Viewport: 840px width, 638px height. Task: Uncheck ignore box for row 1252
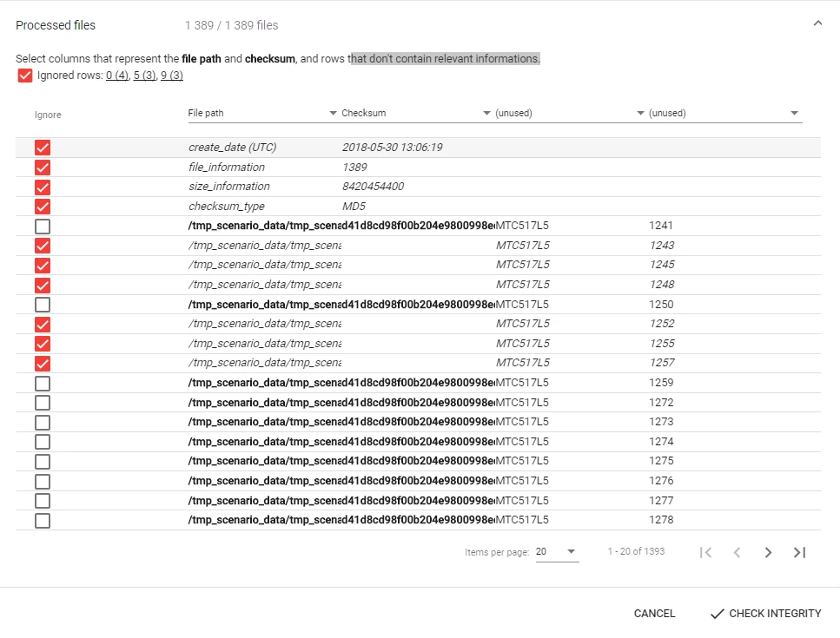pyautogui.click(x=43, y=325)
